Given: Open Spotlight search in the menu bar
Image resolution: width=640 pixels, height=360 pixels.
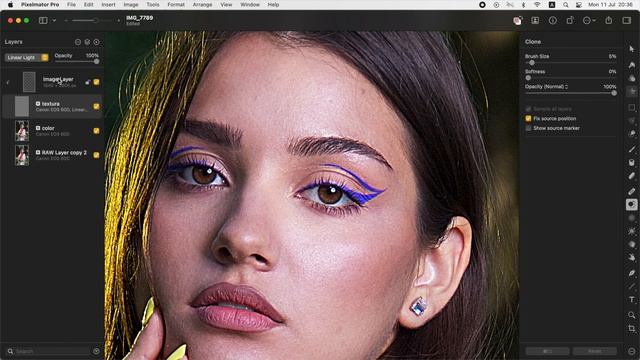Looking at the screenshot, I should coord(566,5).
